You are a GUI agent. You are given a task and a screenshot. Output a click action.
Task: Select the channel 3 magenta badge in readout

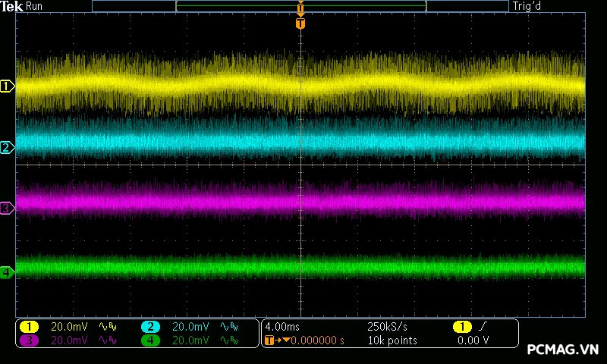[x=29, y=340]
